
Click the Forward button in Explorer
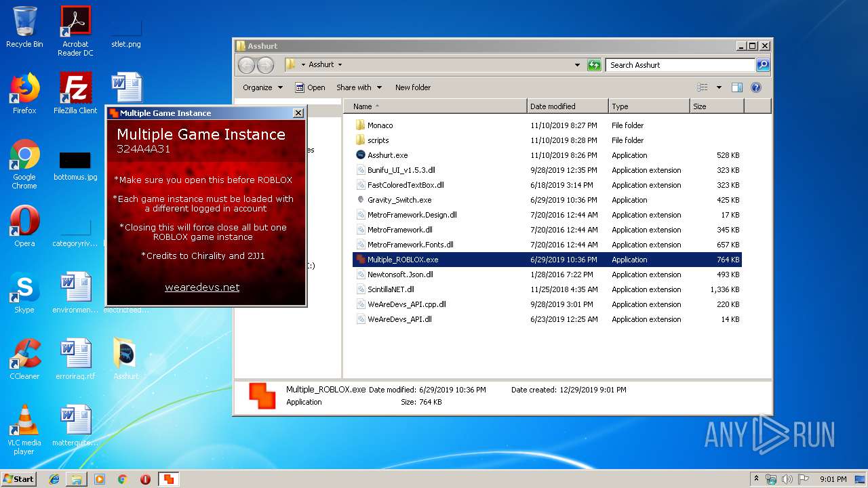pos(265,65)
